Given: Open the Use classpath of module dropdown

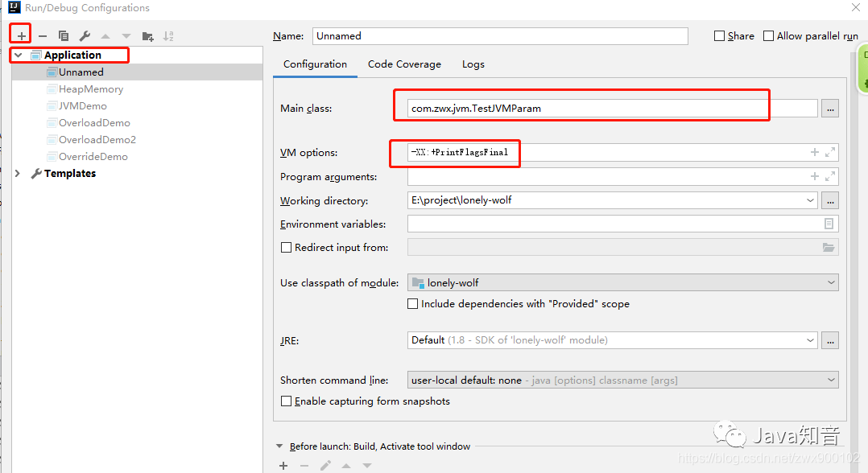Looking at the screenshot, I should [622, 282].
